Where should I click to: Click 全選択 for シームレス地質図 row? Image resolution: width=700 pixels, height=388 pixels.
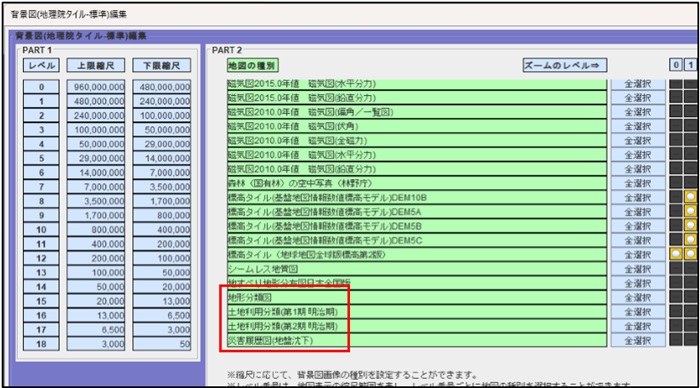(638, 269)
